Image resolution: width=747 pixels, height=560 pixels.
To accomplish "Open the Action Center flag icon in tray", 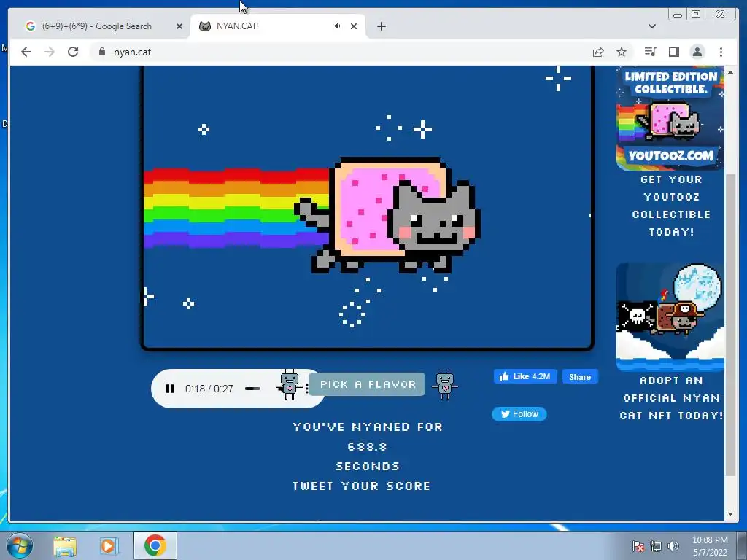I will 638,545.
